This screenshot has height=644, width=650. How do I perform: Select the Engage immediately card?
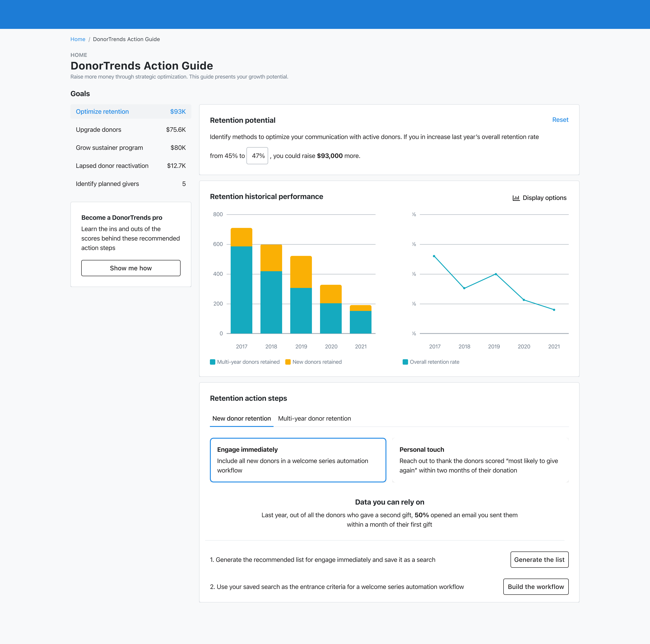(x=298, y=460)
